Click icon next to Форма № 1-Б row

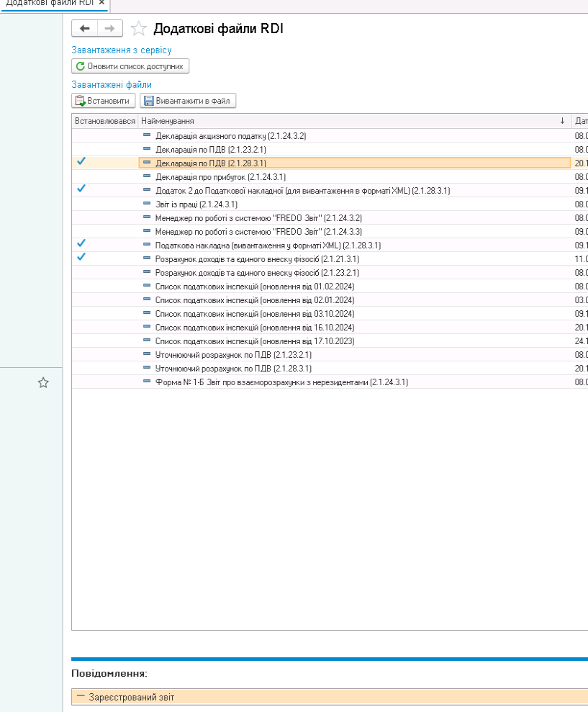coord(147,382)
